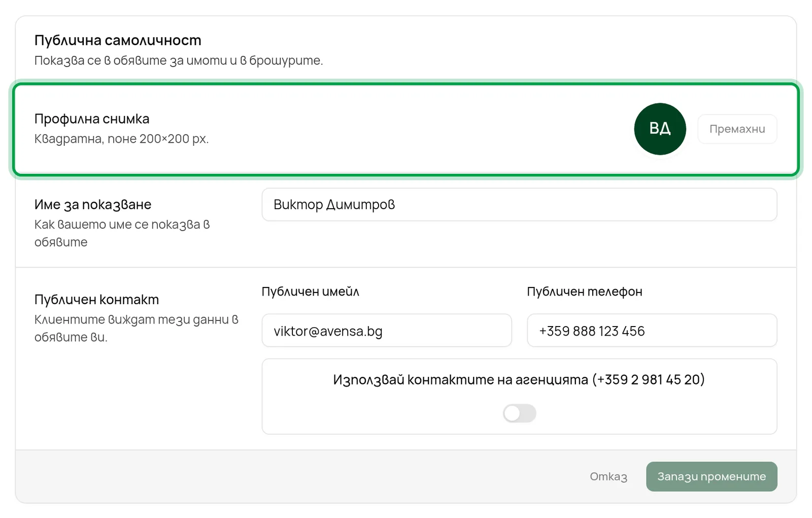Select the +359 888 123 456 phone field
Image resolution: width=812 pixels, height=518 pixels.
[x=652, y=331]
